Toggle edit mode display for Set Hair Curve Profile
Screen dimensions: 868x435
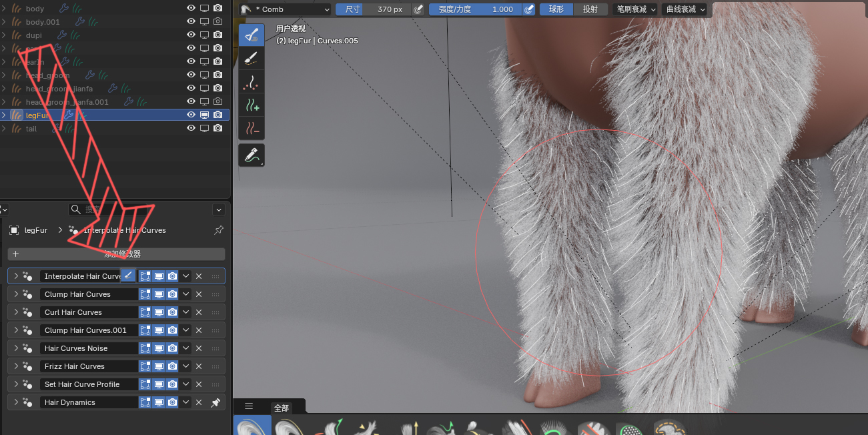(x=145, y=384)
